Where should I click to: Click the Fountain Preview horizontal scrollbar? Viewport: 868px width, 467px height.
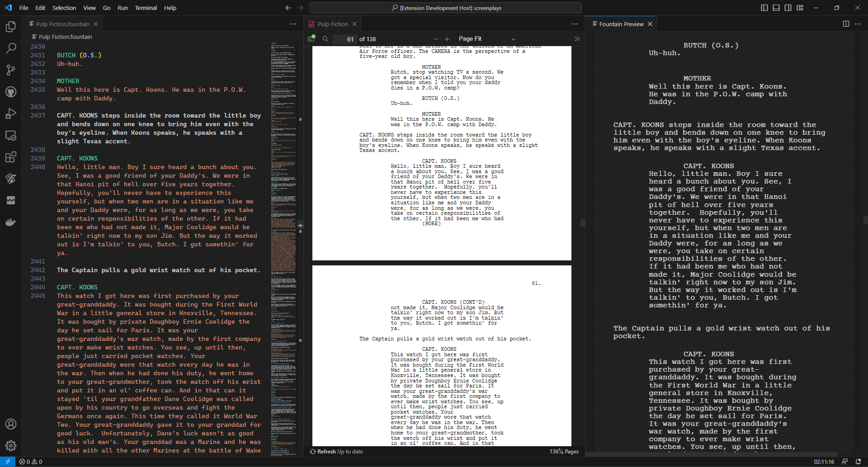click(712, 454)
